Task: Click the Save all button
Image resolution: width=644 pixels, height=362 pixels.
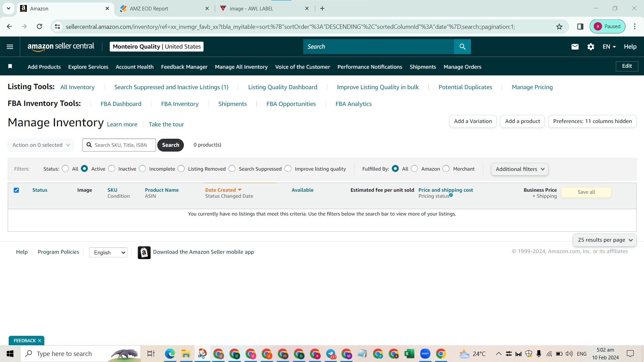Action: pos(586,192)
